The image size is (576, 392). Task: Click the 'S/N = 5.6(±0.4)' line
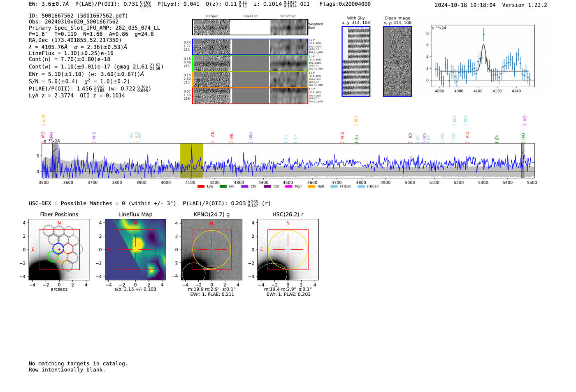click(53, 81)
